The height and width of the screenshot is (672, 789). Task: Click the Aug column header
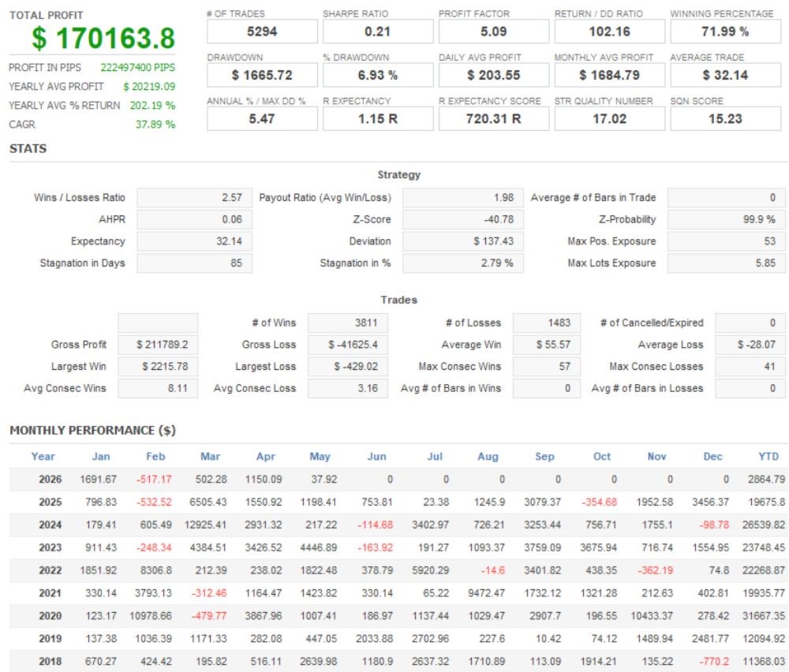pos(488,457)
